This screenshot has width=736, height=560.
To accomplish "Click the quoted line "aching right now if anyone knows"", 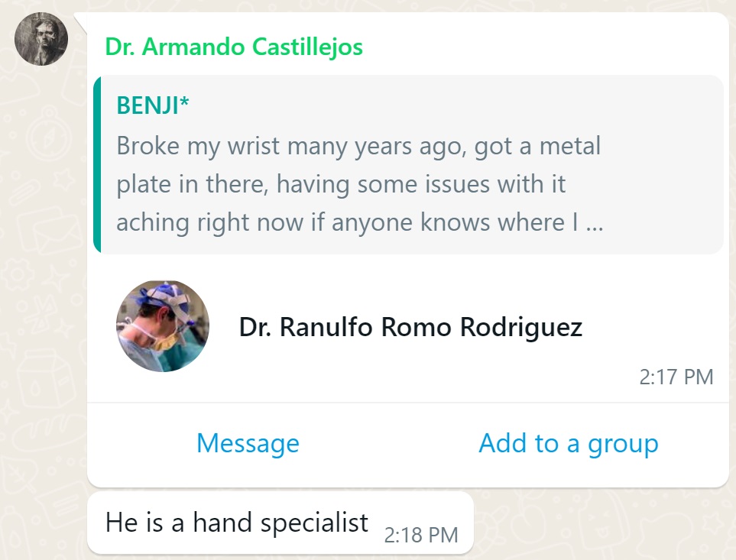I will click(360, 222).
